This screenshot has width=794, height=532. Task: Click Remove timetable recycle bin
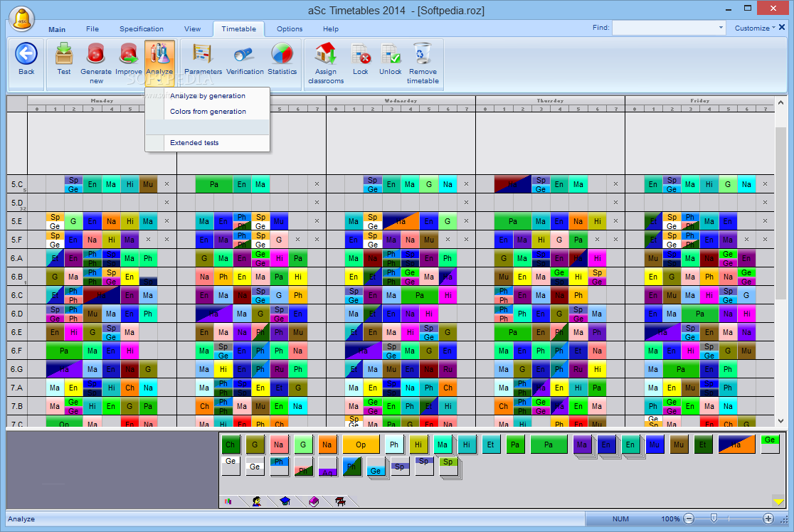423,63
